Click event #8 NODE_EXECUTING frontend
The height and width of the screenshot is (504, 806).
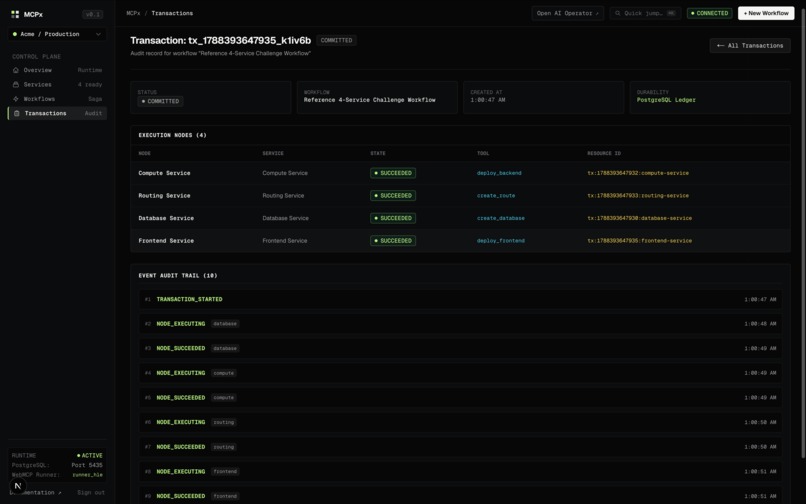tap(460, 472)
